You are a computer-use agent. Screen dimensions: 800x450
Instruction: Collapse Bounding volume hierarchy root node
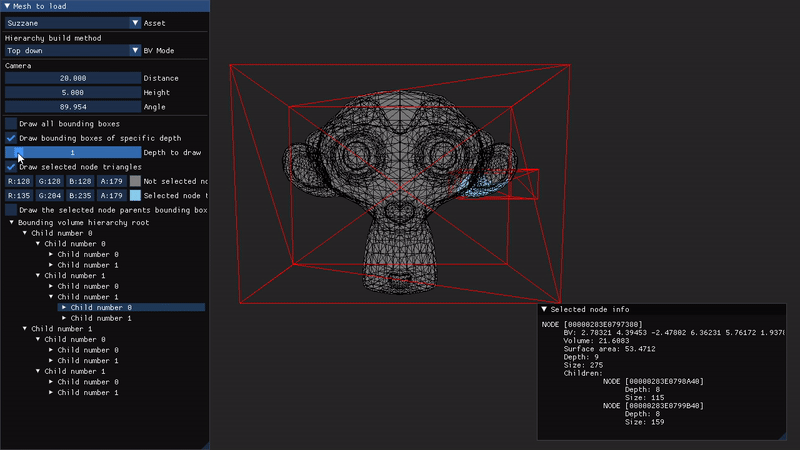(x=11, y=222)
